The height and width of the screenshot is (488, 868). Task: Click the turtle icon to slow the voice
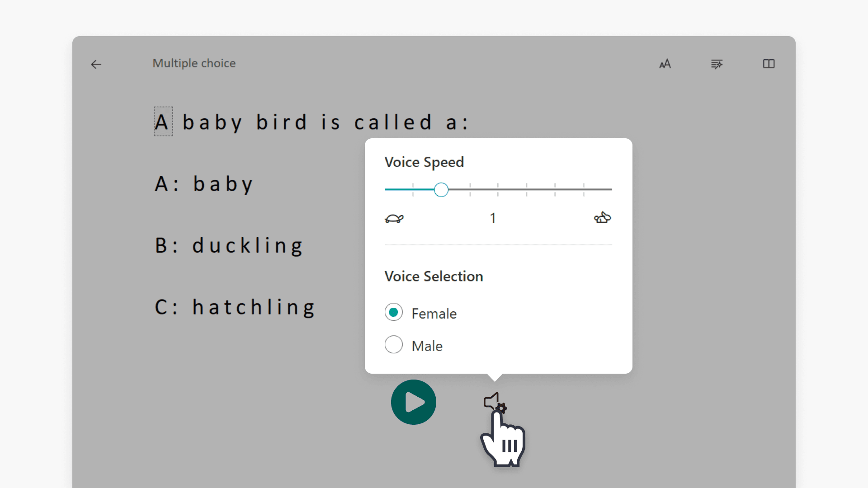[x=394, y=218]
